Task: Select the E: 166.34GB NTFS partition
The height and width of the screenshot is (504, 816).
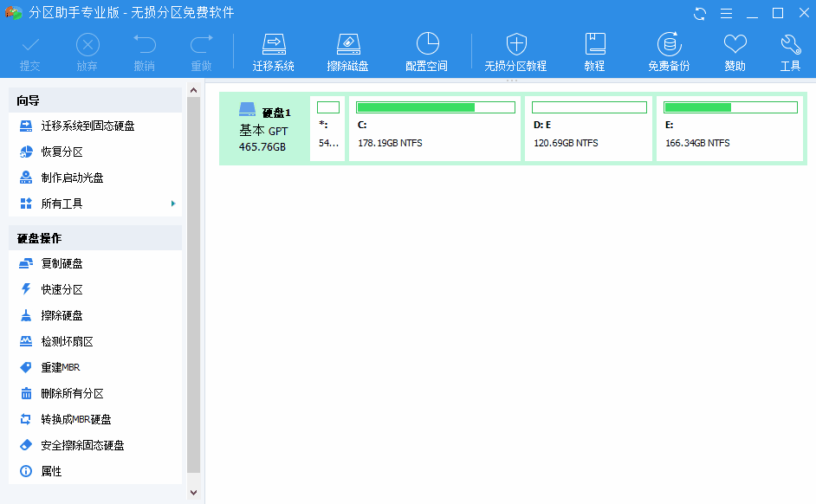Action: [x=730, y=128]
